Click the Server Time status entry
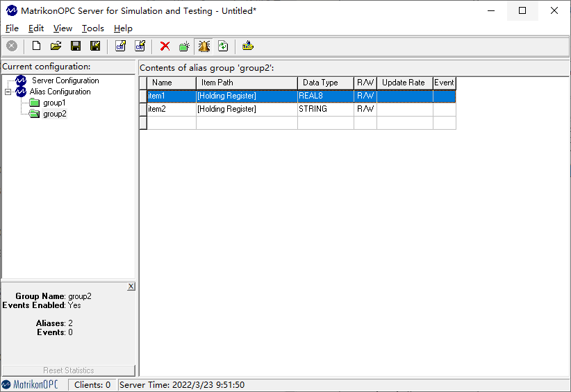Screen dimensions: 571x392 182,385
